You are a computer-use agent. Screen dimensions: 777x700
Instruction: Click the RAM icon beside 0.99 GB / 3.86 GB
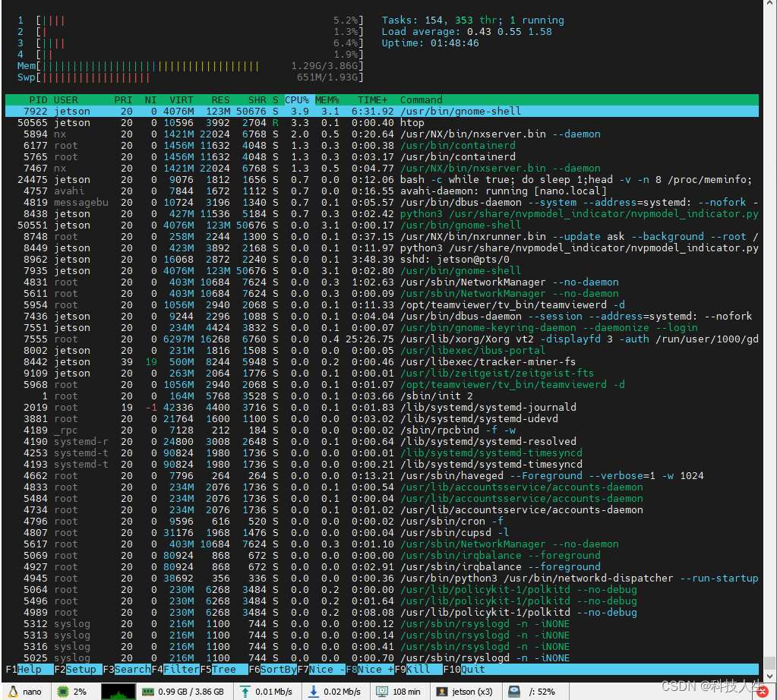click(x=147, y=692)
